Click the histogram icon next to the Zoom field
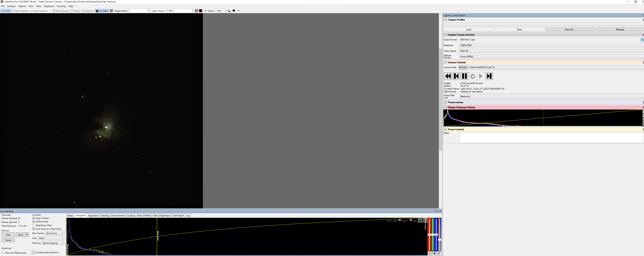 pos(229,11)
